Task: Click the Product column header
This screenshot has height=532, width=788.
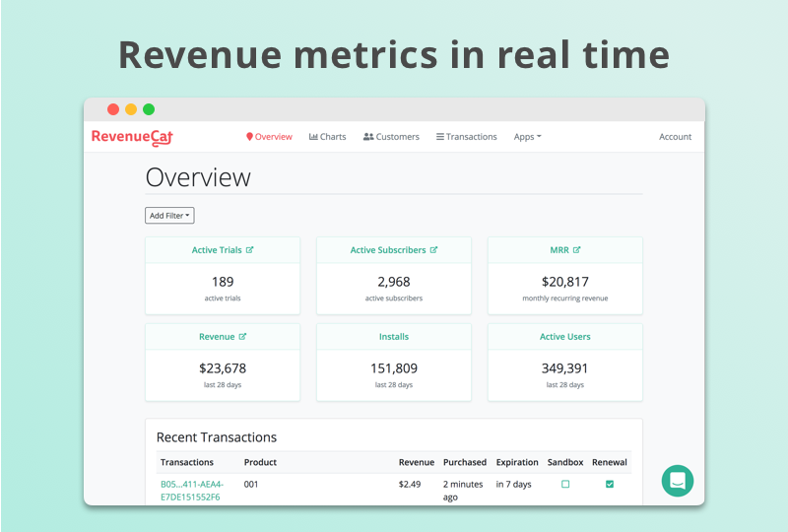Action: pos(260,462)
